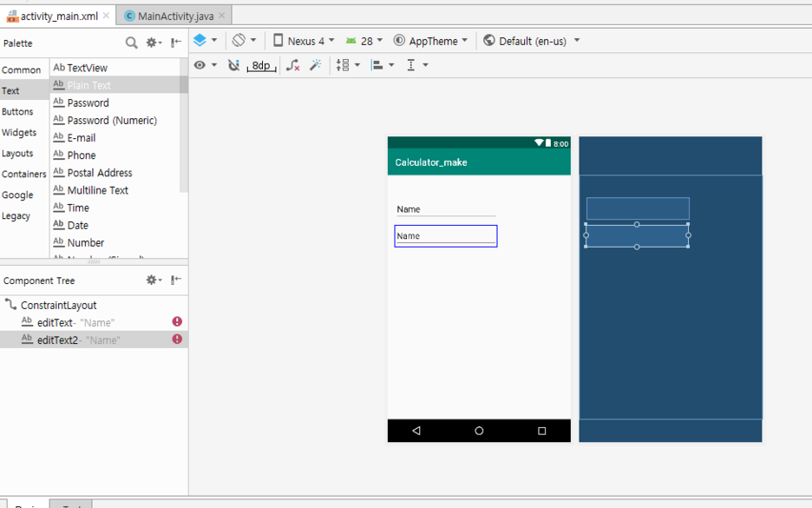Open Design Surface layers dropdown

pyautogui.click(x=205, y=41)
